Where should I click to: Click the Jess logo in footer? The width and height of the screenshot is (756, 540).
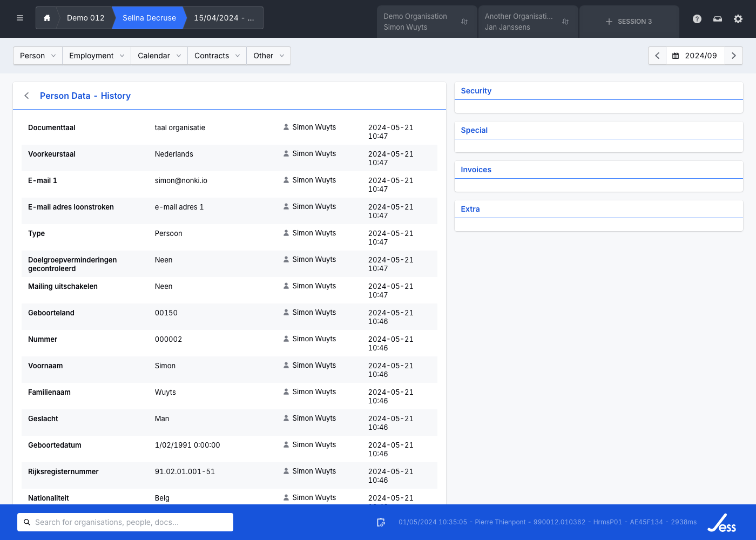(x=722, y=523)
